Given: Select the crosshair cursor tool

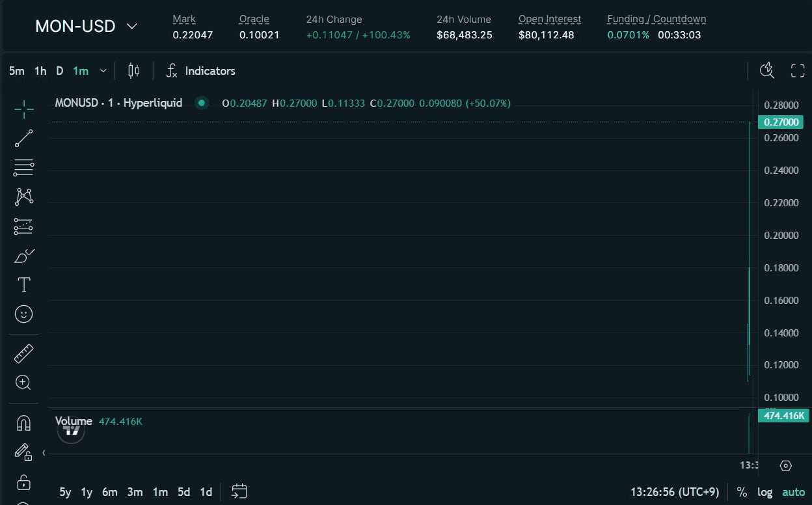Looking at the screenshot, I should 24,109.
